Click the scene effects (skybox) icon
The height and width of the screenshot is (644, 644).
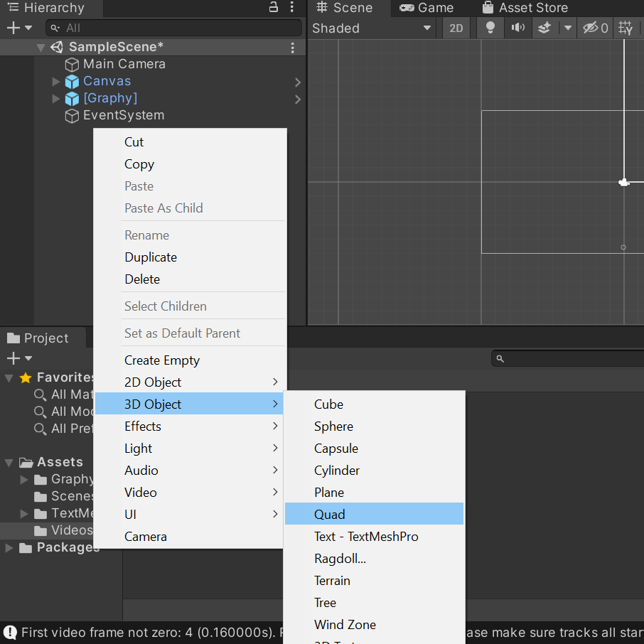[x=544, y=28]
